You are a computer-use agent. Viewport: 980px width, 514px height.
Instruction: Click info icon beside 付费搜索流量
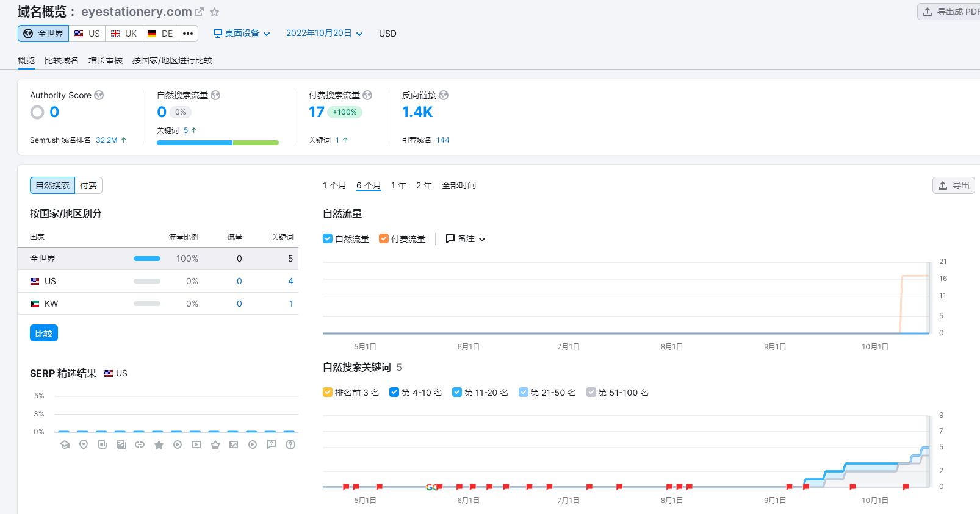click(367, 95)
